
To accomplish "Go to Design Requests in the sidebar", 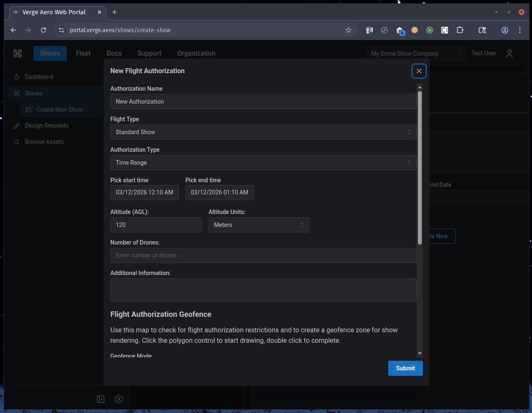I will pyautogui.click(x=46, y=125).
